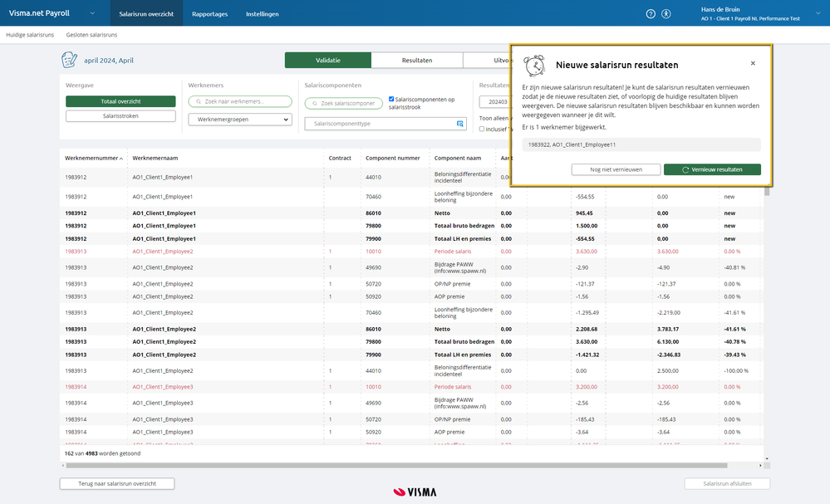Click the red AO1_Client1_Employee3 name
Image resolution: width=830 pixels, height=504 pixels.
163,387
